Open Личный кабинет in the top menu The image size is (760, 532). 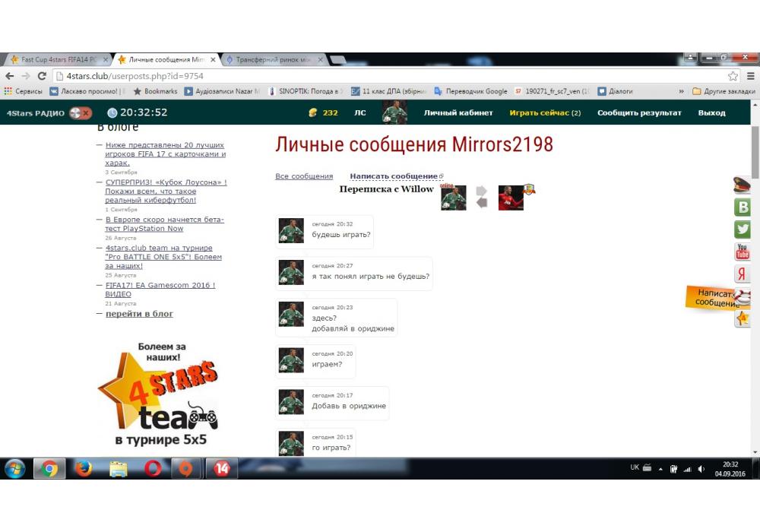[458, 113]
